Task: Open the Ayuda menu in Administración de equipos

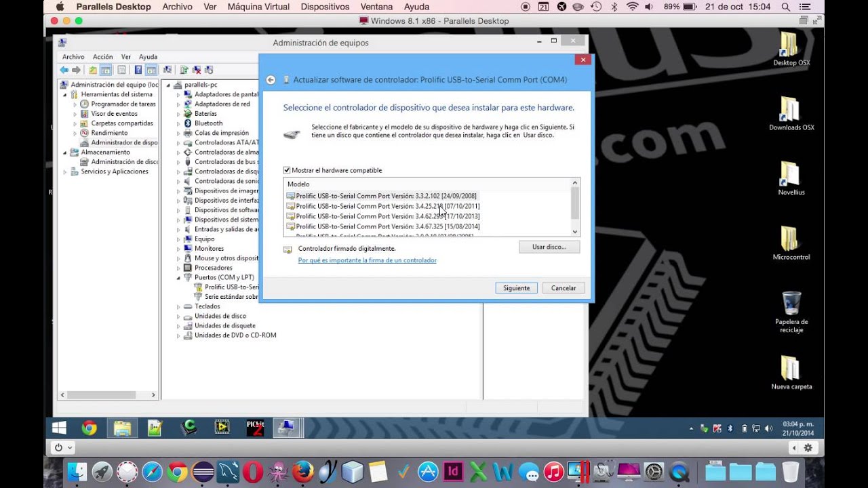Action: pyautogui.click(x=148, y=57)
